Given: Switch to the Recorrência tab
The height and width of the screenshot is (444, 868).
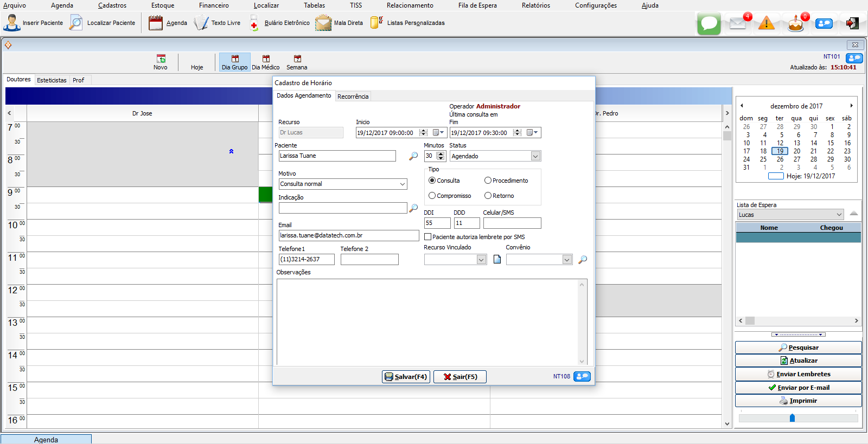Looking at the screenshot, I should pyautogui.click(x=353, y=96).
